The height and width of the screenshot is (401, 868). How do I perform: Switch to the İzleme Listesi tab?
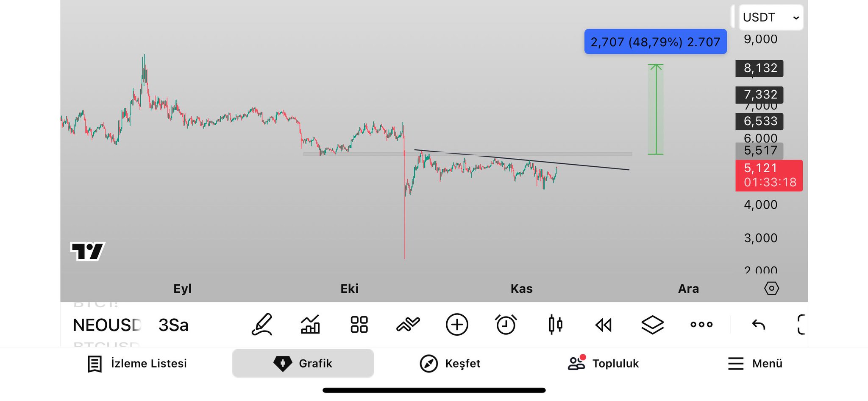point(137,364)
